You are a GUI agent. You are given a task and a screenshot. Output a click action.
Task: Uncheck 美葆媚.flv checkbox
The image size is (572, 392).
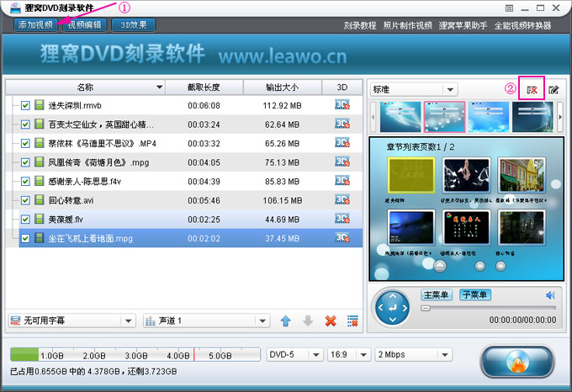click(25, 220)
